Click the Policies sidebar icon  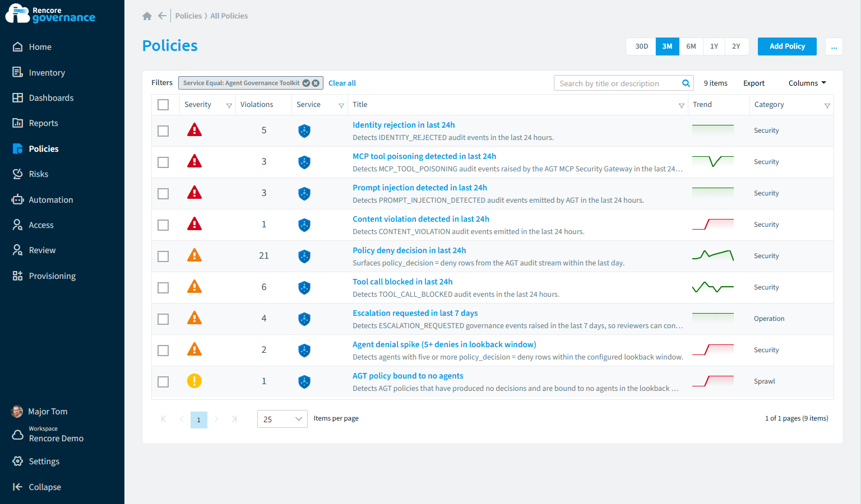point(18,149)
